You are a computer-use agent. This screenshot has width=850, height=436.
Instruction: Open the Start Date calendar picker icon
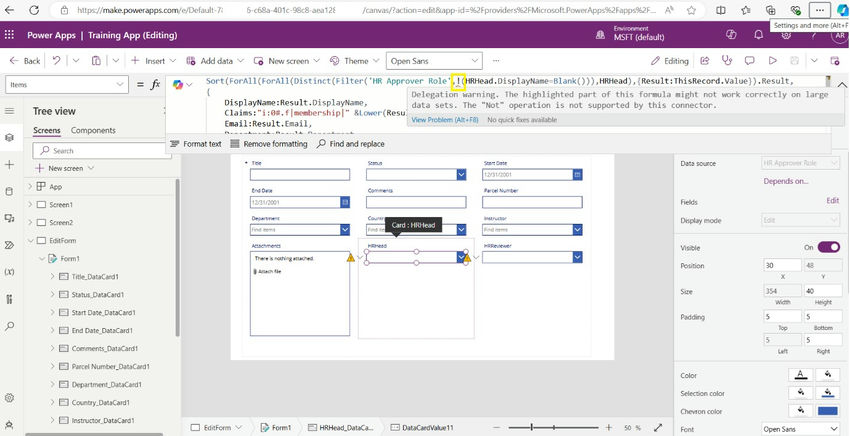click(577, 175)
